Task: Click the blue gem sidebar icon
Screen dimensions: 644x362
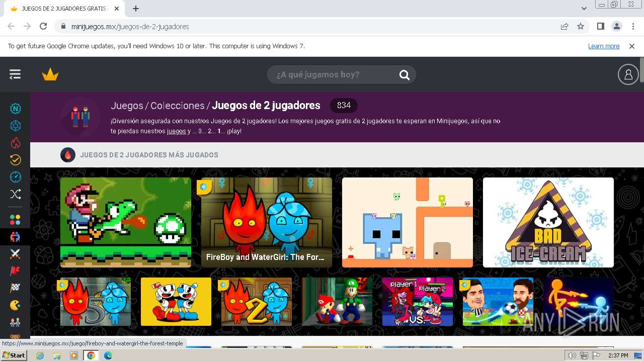Action: [x=16, y=126]
